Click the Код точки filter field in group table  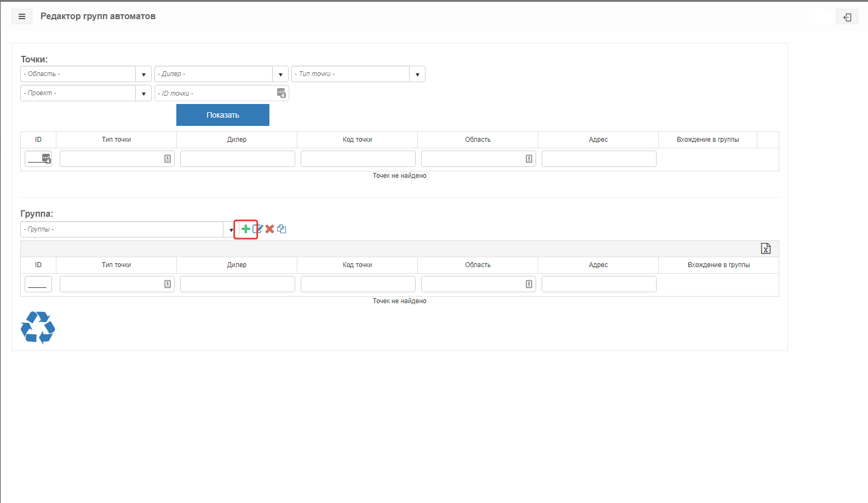[358, 284]
